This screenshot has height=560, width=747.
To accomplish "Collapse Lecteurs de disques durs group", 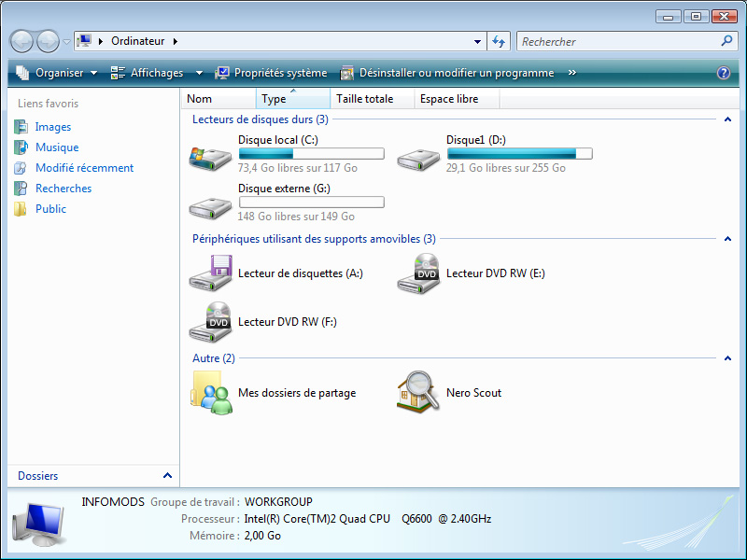I will (x=727, y=119).
